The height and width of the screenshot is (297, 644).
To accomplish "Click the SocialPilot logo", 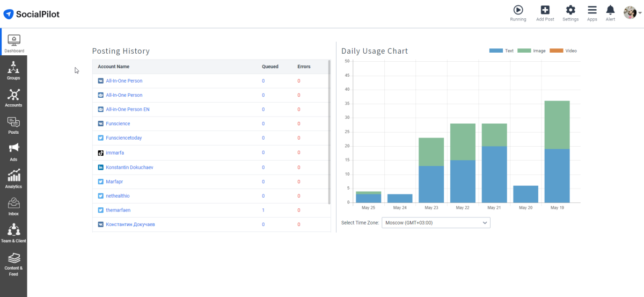I will point(32,14).
